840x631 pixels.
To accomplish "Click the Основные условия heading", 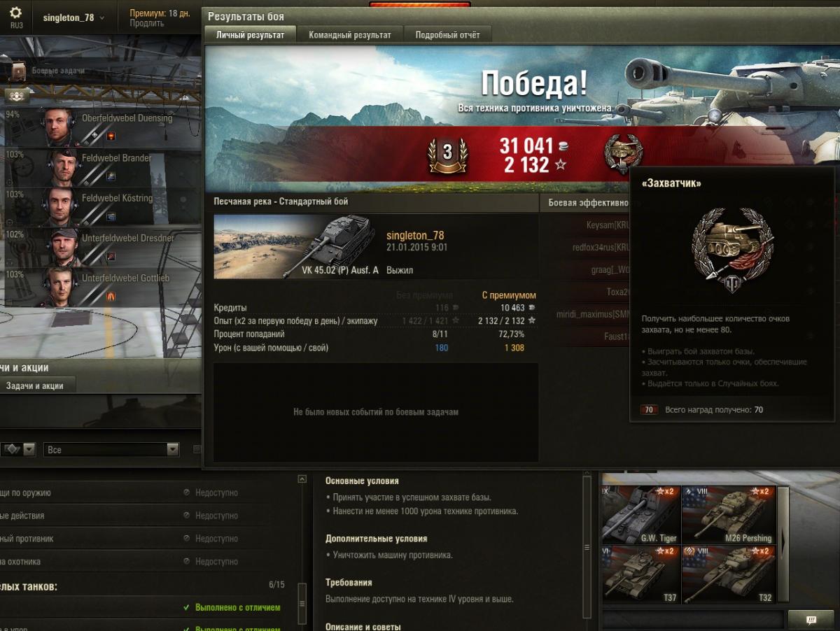I will pyautogui.click(x=362, y=481).
